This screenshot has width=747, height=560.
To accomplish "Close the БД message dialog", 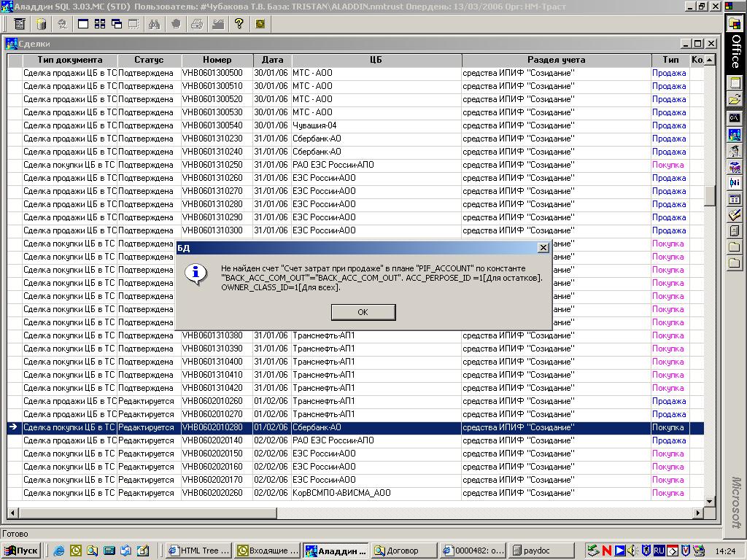I will 543,248.
